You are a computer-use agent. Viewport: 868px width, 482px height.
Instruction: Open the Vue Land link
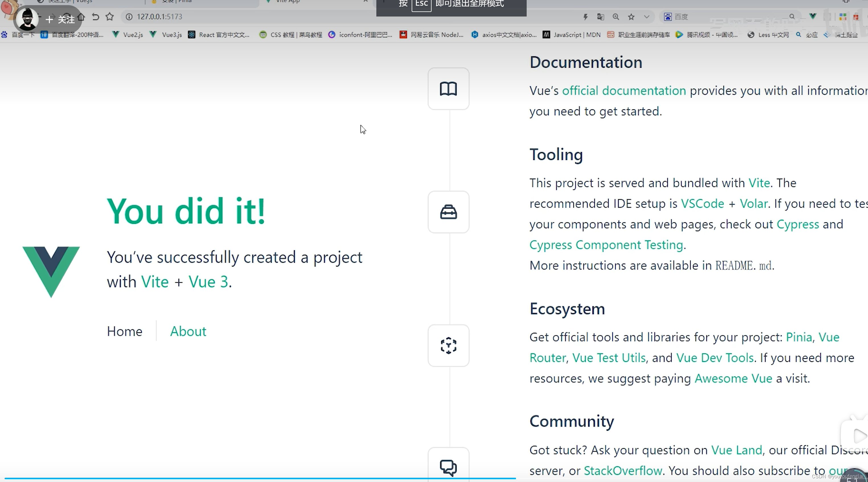[x=736, y=450]
